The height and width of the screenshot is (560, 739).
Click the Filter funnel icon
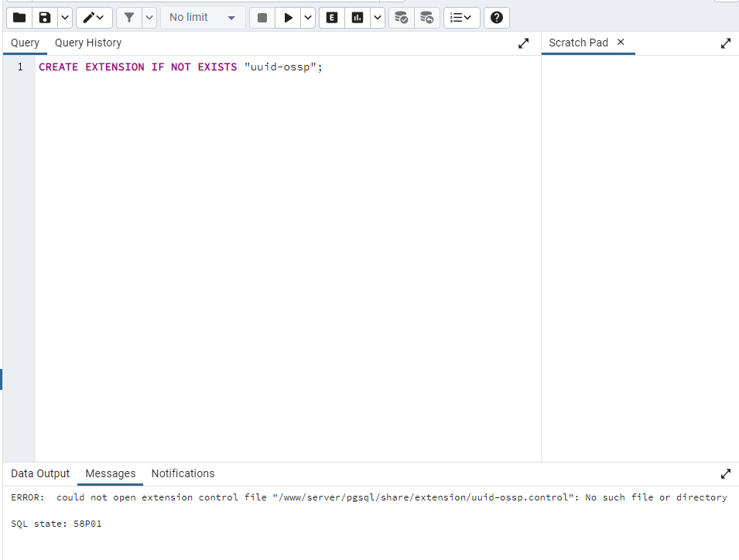129,18
